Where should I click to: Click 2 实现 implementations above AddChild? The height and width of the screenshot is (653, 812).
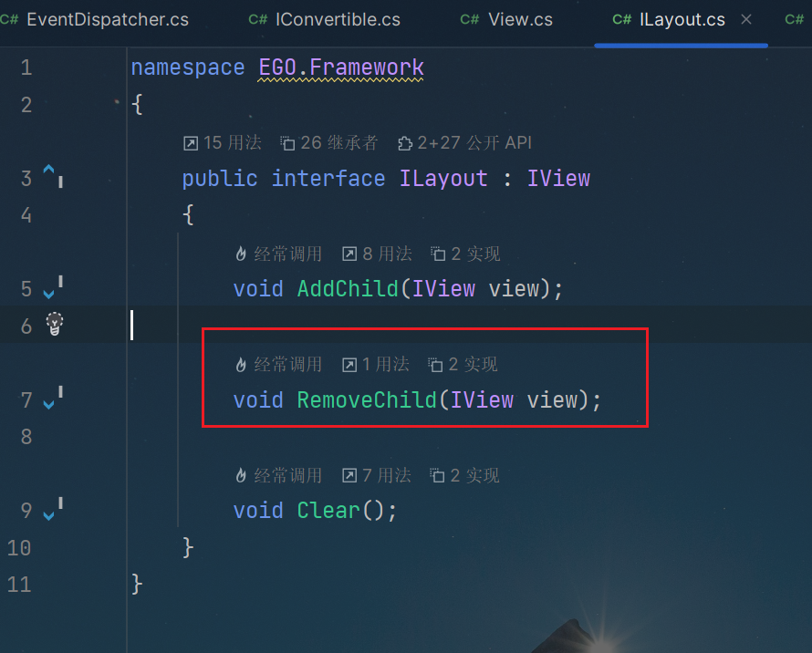[465, 254]
